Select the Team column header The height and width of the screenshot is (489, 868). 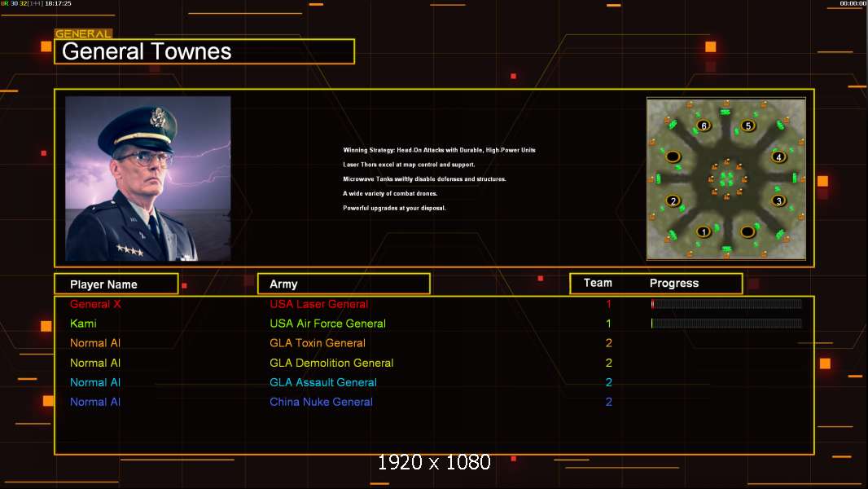click(598, 283)
